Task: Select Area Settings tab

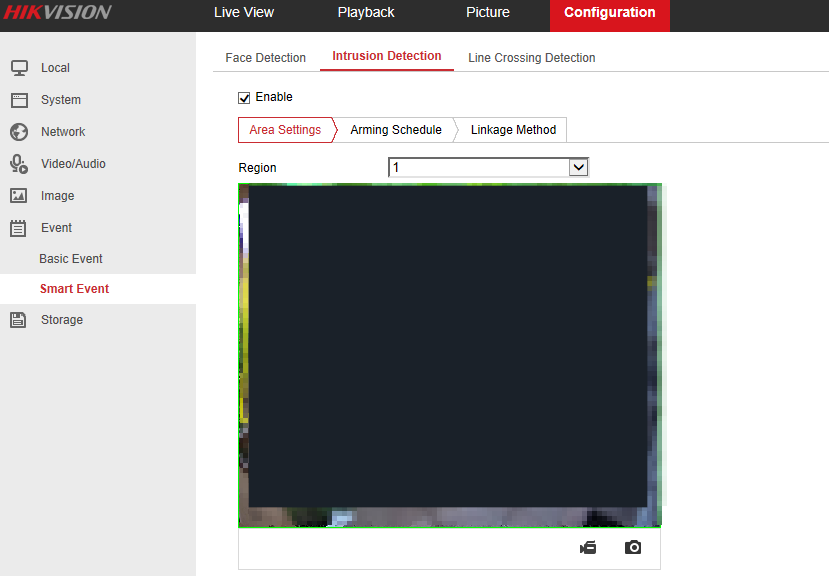Action: point(285,130)
